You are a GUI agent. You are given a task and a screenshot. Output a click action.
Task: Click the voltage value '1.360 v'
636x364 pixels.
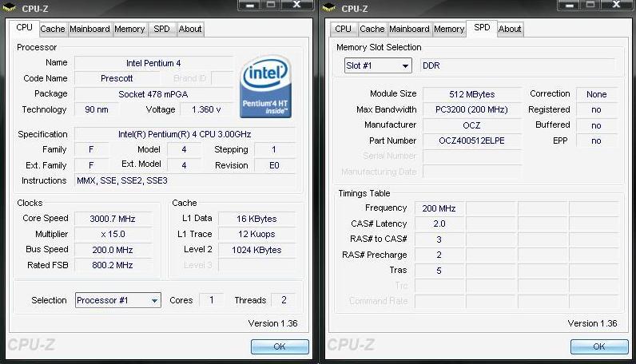tap(206, 110)
